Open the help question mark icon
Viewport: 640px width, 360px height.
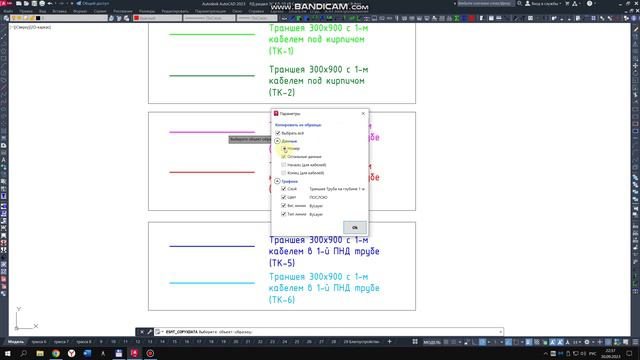coord(589,3)
